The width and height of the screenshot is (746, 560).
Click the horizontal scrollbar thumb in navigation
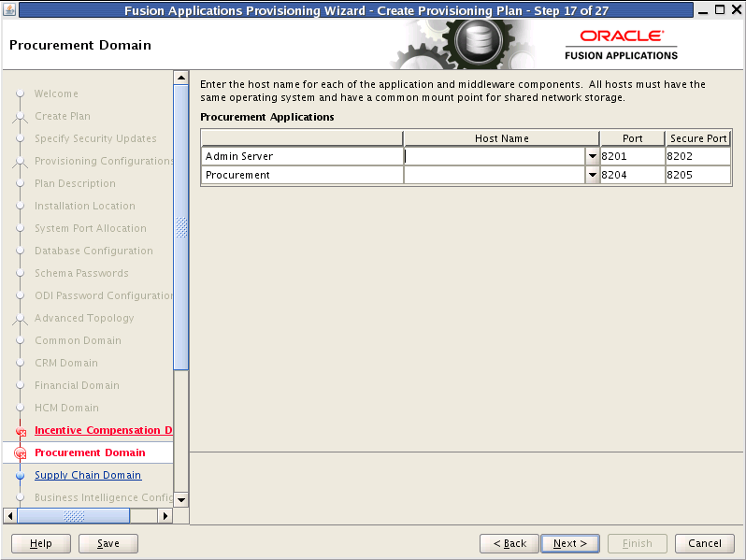tap(74, 516)
